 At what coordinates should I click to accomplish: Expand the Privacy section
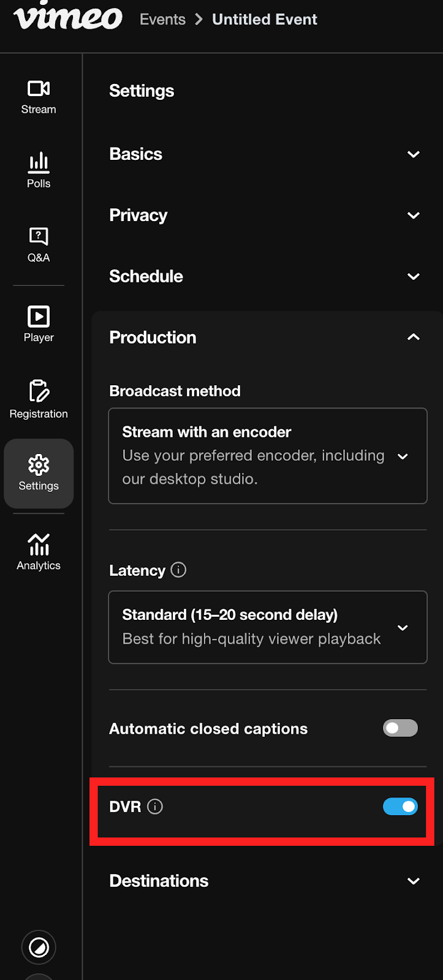[x=414, y=216]
